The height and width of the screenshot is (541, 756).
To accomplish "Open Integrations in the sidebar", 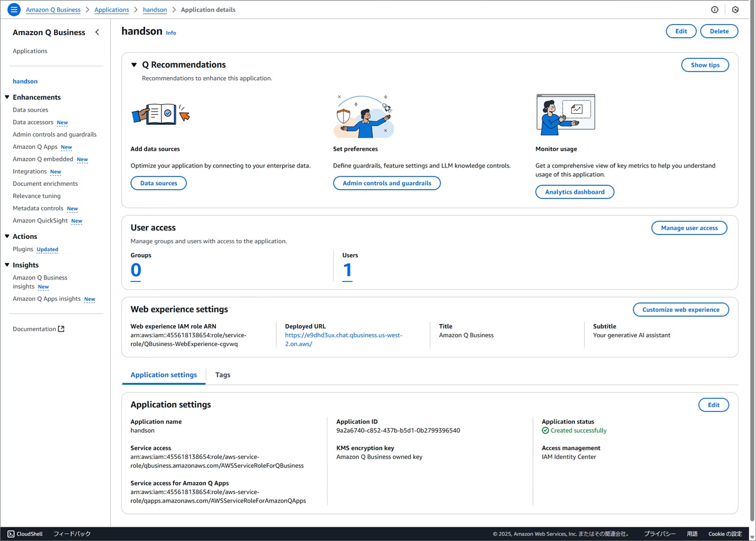I will (30, 171).
